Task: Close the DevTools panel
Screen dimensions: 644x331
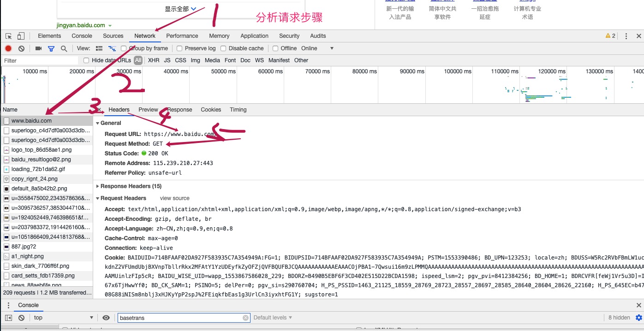Action: (639, 36)
